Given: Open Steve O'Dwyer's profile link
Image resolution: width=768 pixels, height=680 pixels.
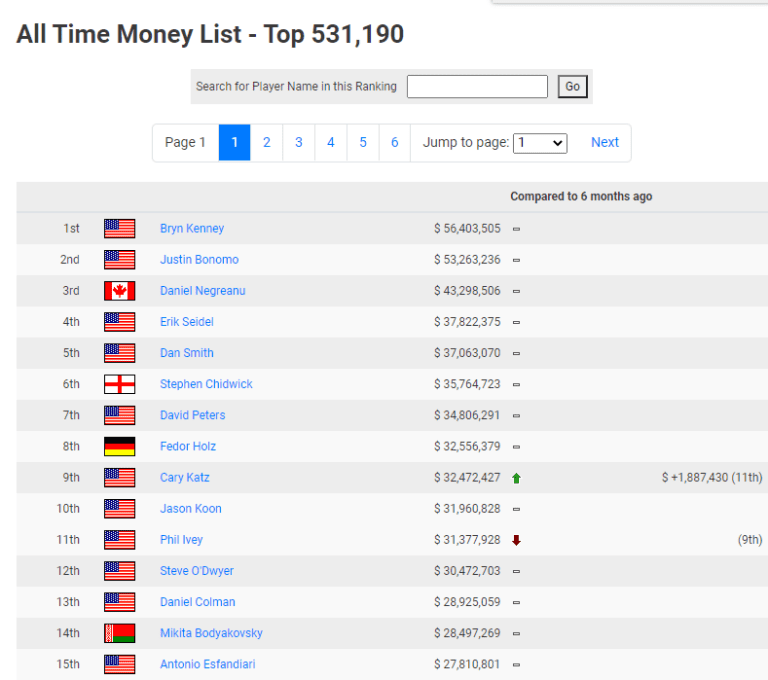Looking at the screenshot, I should (197, 571).
